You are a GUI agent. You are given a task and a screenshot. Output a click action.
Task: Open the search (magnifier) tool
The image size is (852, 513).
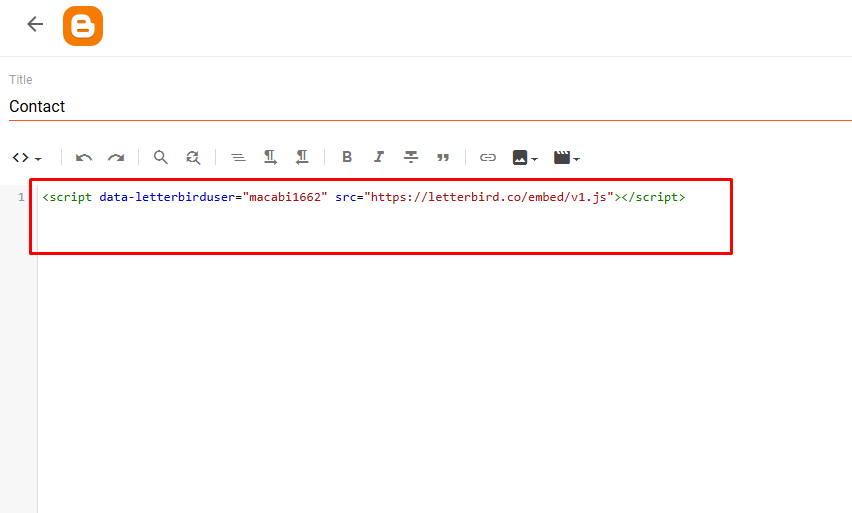160,158
